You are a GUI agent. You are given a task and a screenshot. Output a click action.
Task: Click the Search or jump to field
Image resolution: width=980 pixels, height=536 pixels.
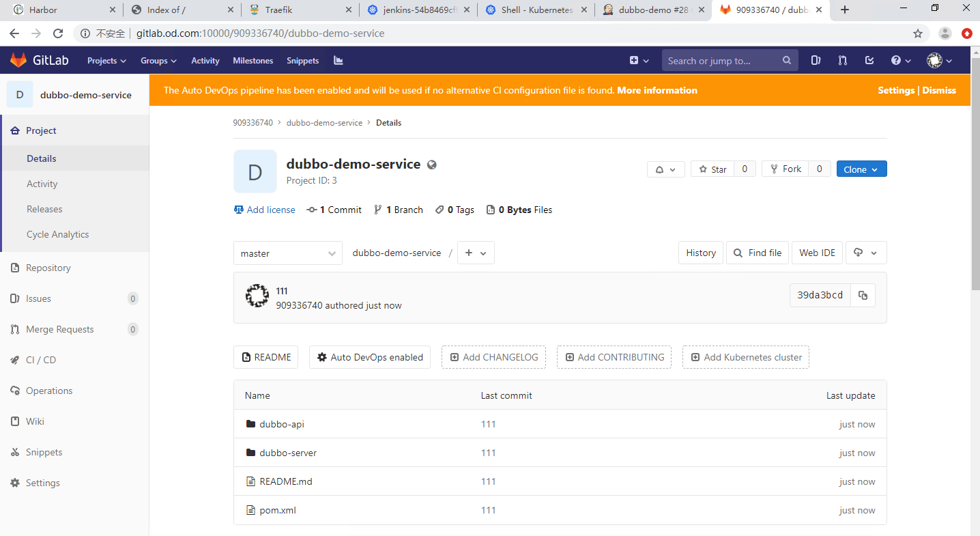[x=723, y=60]
